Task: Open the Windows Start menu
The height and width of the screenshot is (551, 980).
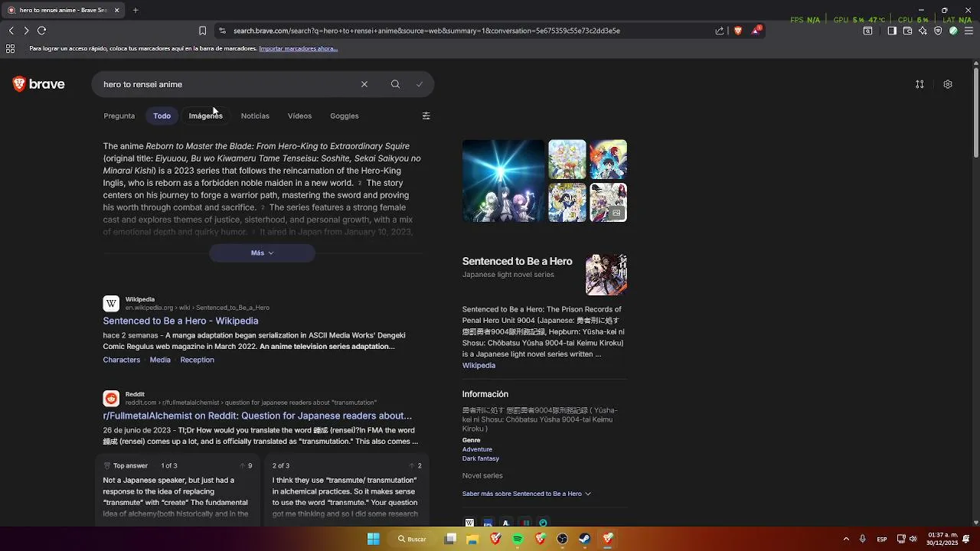Action: tap(373, 539)
